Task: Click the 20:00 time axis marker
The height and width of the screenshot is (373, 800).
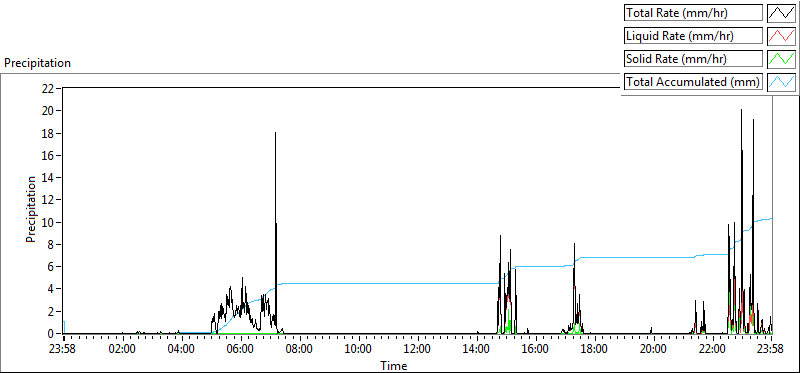Action: (x=653, y=350)
